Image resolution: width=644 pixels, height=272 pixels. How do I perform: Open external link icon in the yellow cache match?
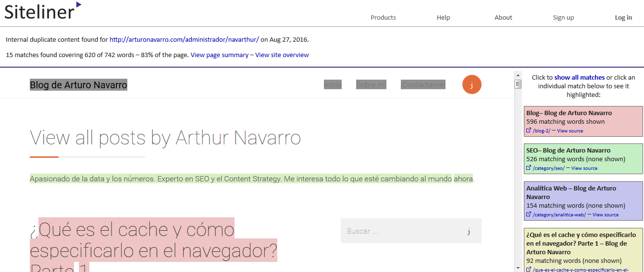tap(529, 270)
